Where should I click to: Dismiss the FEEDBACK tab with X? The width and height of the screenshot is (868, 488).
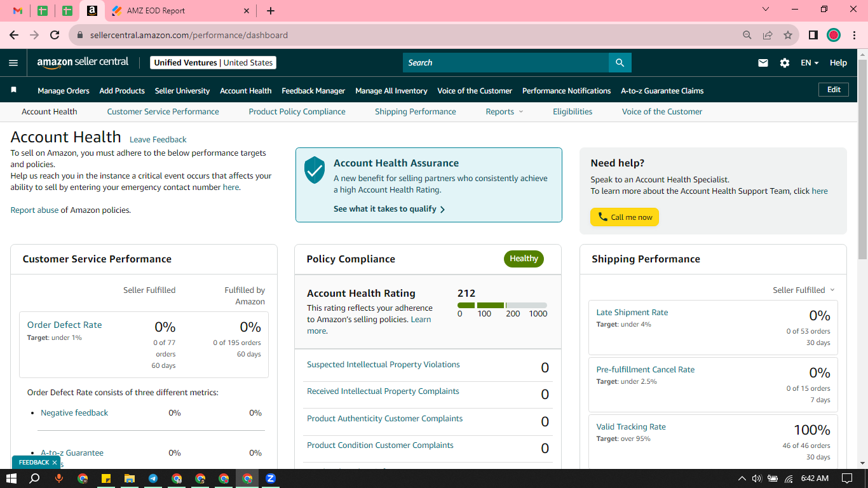tap(55, 463)
